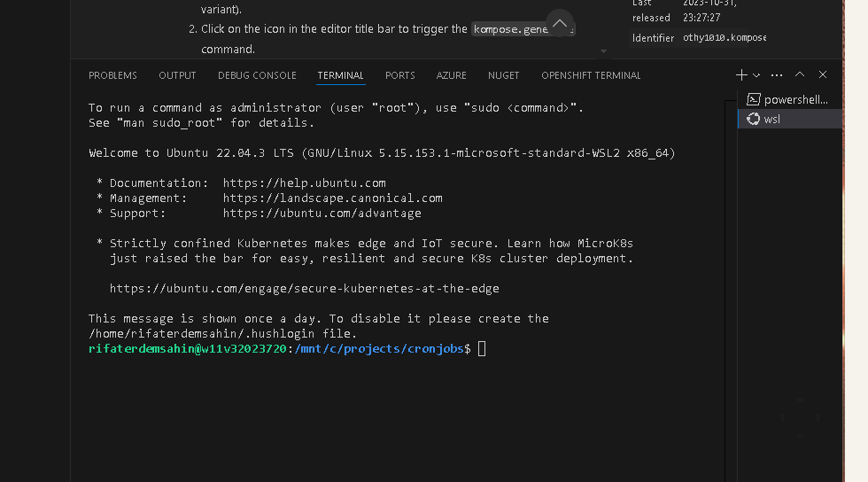Open the help.ubuntu.com documentation link
The width and height of the screenshot is (868, 482).
click(305, 183)
